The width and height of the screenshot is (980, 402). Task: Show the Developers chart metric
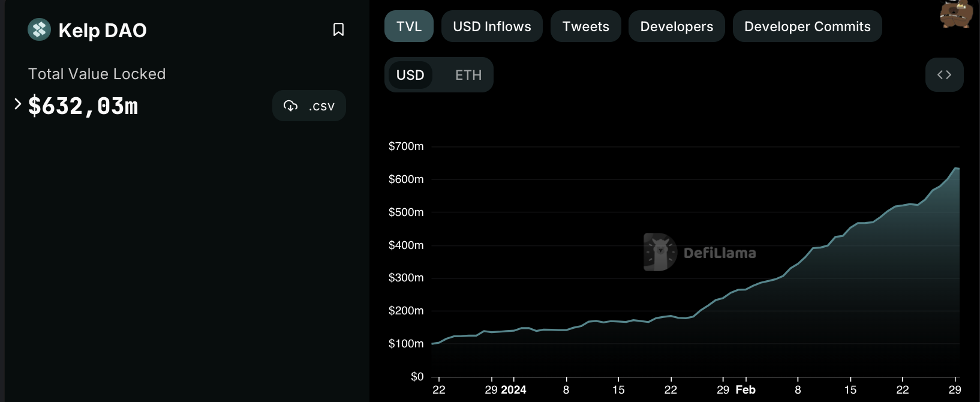click(x=677, y=26)
